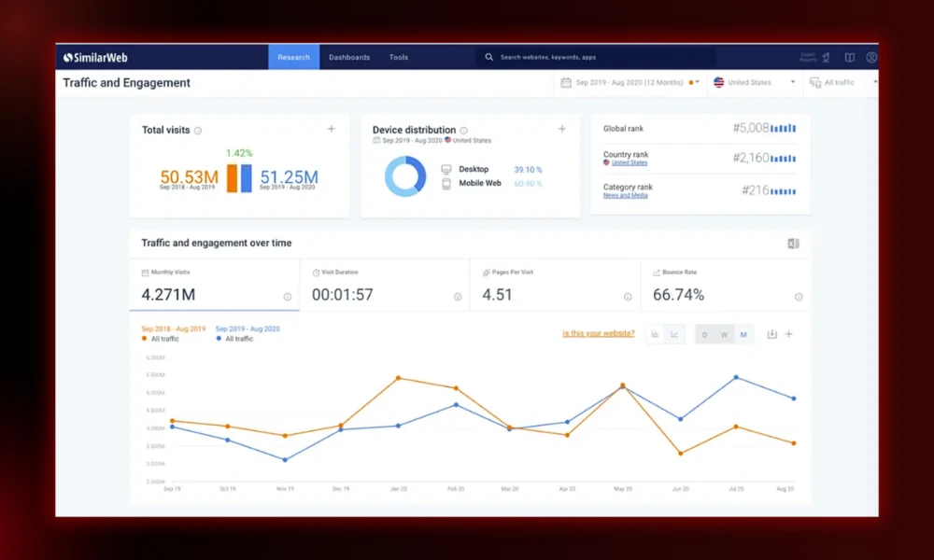Click the blue bar in Total visits
934x560 pixels.
pos(246,178)
